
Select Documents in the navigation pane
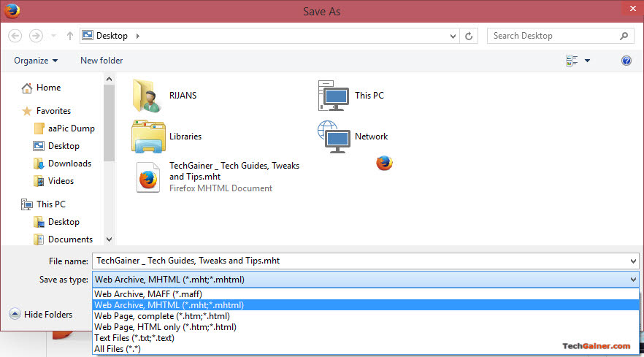pos(64,239)
